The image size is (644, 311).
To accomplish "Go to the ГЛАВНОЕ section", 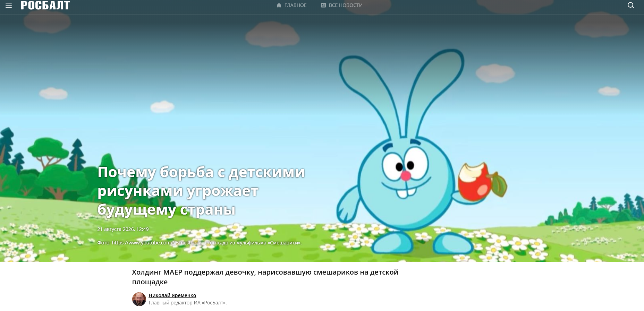I will 295,5.
